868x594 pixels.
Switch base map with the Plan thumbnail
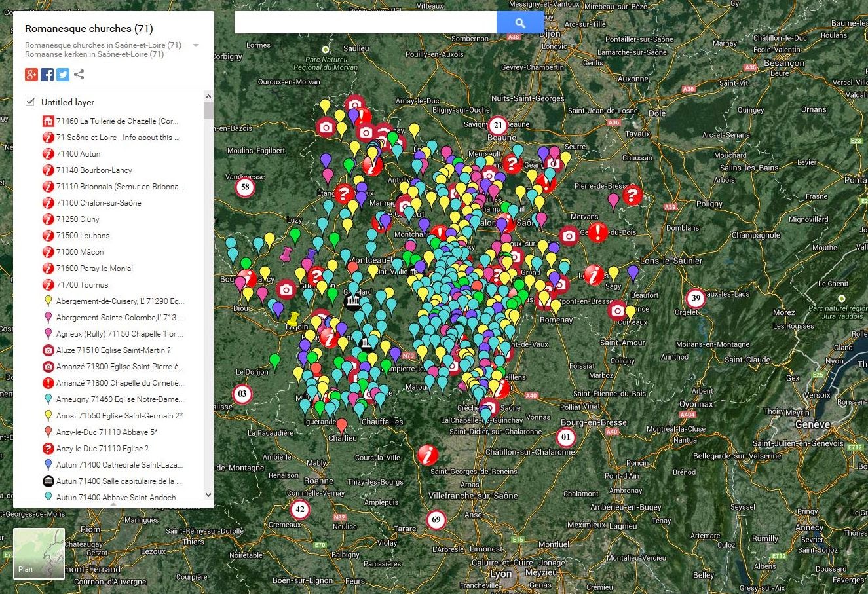pyautogui.click(x=38, y=552)
